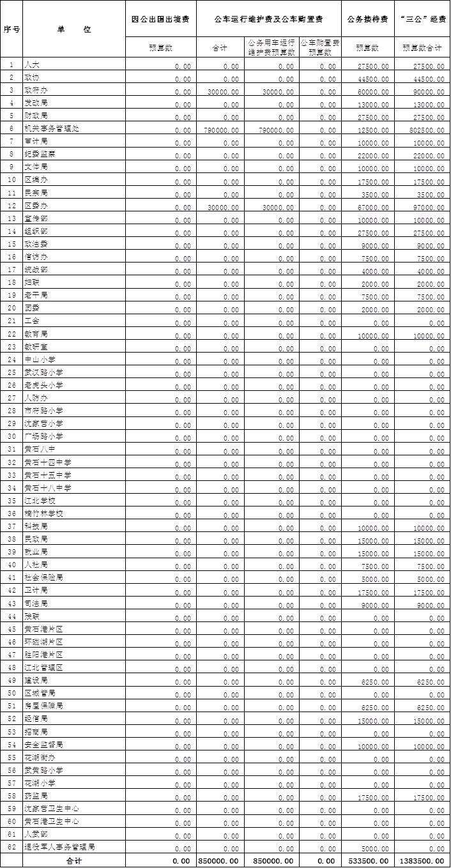Click the first 0.00 cell in the total row

click(x=182, y=862)
